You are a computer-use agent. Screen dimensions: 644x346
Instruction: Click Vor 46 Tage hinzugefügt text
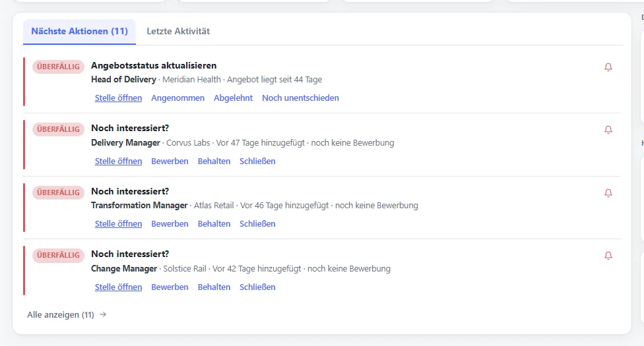284,206
